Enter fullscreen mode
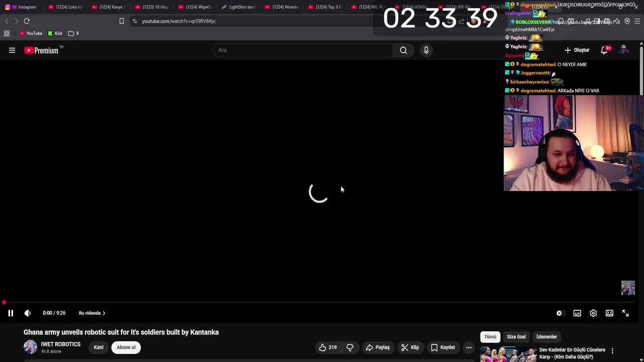 click(x=625, y=313)
